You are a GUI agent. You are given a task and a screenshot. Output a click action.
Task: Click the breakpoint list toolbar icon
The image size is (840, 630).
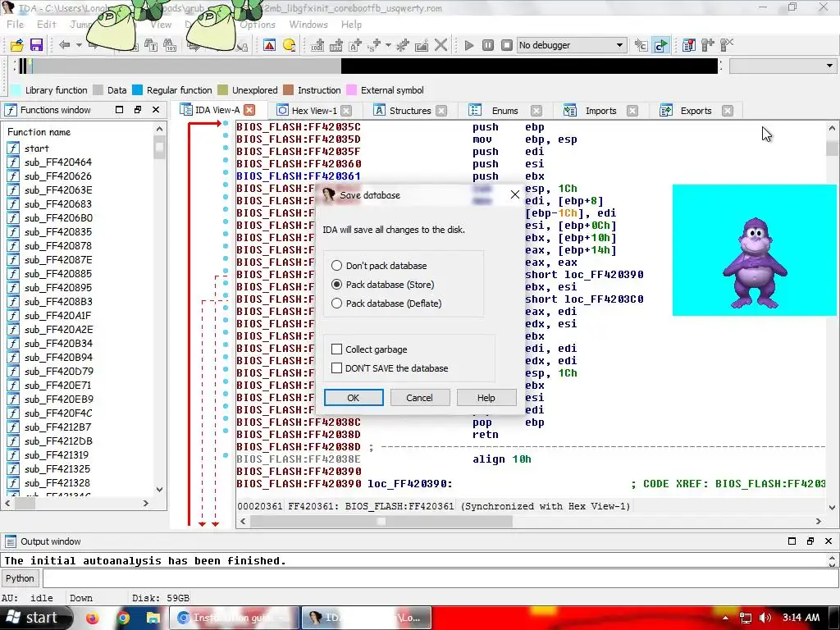pyautogui.click(x=689, y=46)
